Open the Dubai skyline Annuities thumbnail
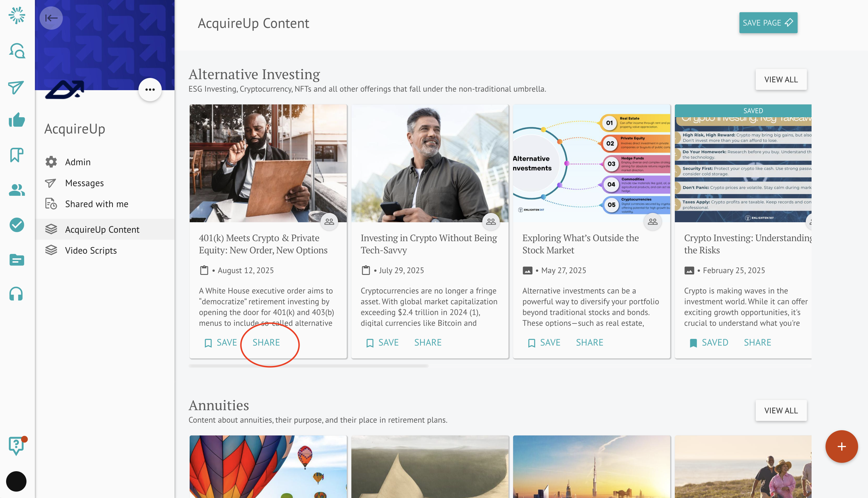This screenshot has height=498, width=868. click(591, 467)
